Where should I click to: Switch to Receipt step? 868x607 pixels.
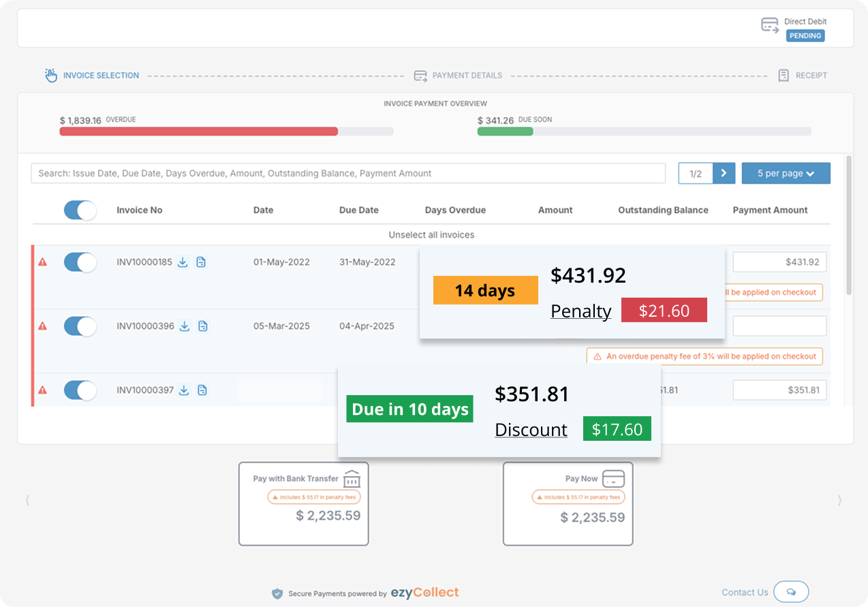(x=803, y=76)
